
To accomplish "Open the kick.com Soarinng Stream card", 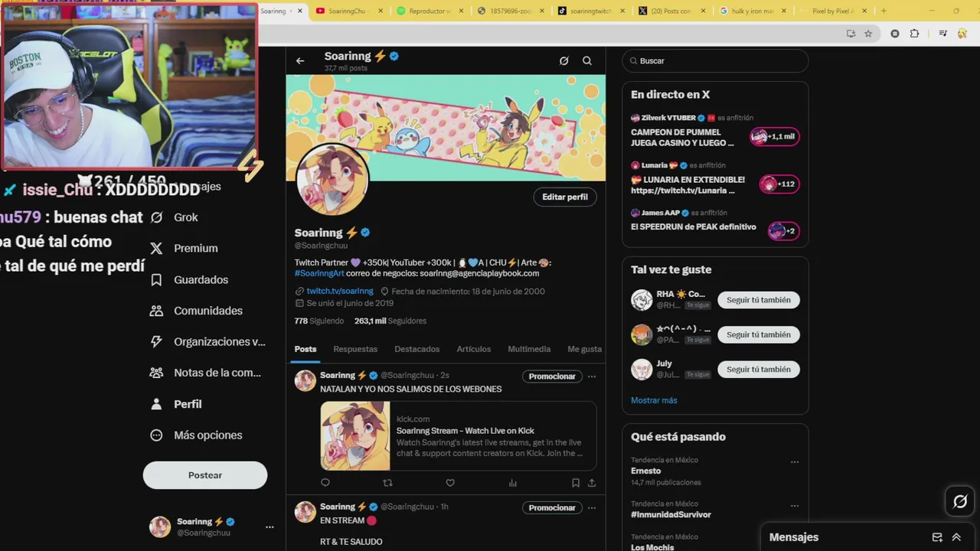I will (458, 435).
